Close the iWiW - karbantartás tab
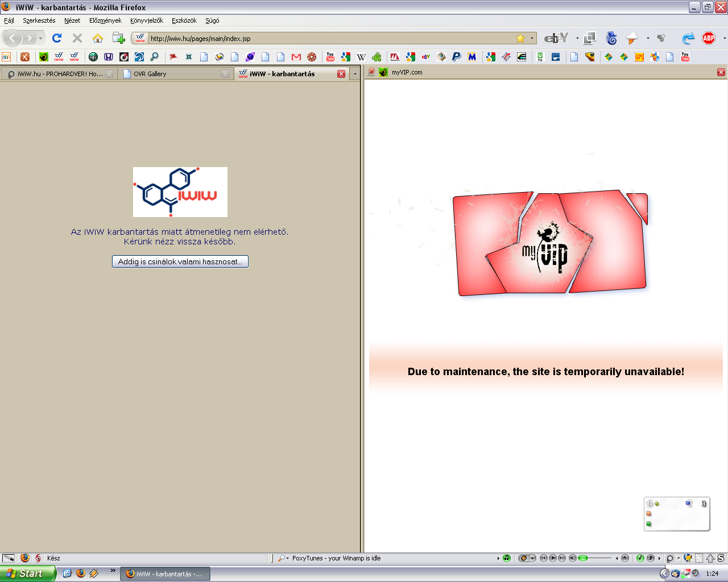This screenshot has width=728, height=582. (x=341, y=74)
